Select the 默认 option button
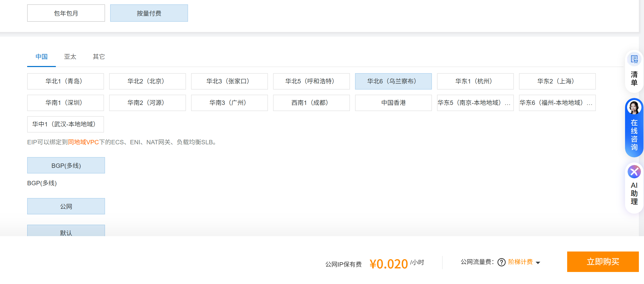The width and height of the screenshot is (644, 284). 66,231
